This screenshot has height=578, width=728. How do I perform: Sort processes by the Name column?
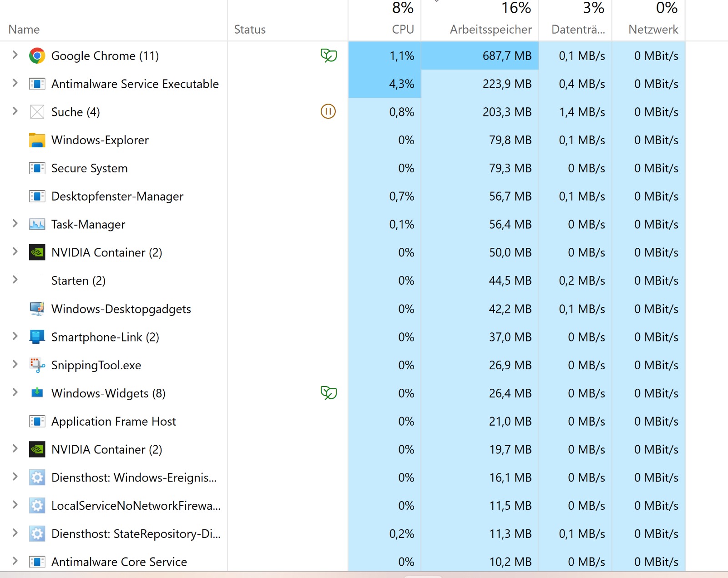[x=113, y=20]
